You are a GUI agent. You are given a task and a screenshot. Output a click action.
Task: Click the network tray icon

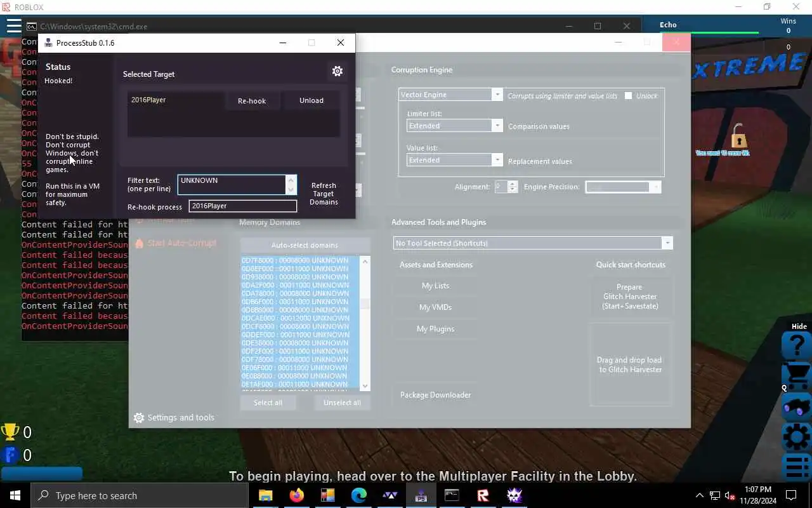(715, 495)
